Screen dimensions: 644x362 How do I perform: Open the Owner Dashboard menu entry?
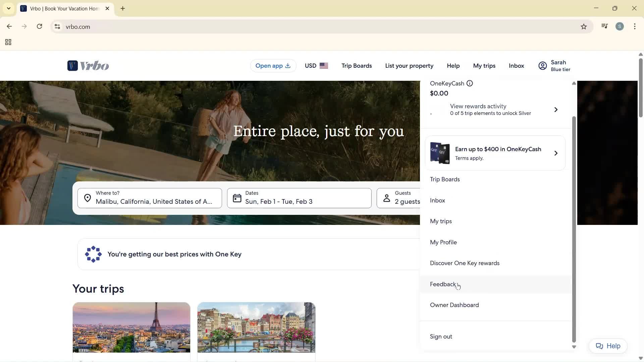pyautogui.click(x=454, y=305)
